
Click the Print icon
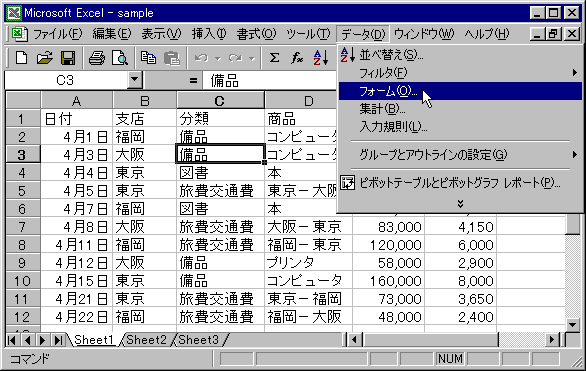coord(96,58)
